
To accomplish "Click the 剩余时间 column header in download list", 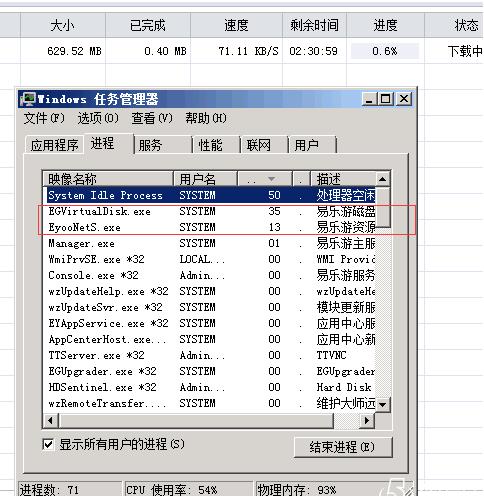I will click(x=314, y=25).
